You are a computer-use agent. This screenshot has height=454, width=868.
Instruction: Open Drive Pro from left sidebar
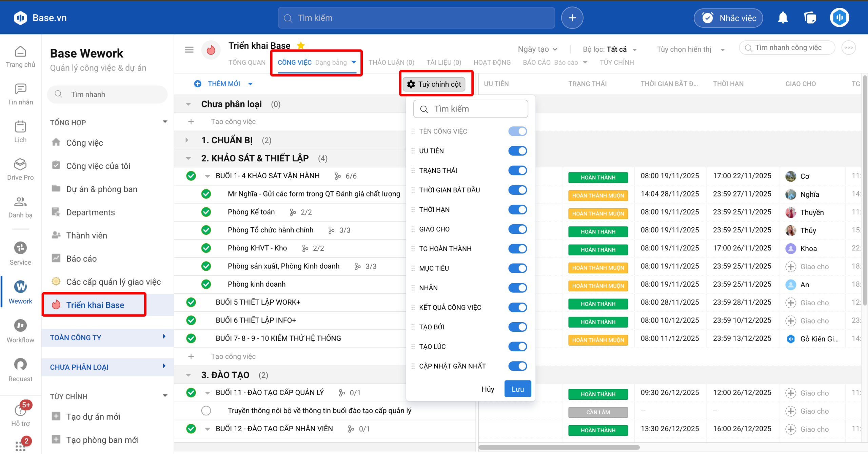pos(20,165)
